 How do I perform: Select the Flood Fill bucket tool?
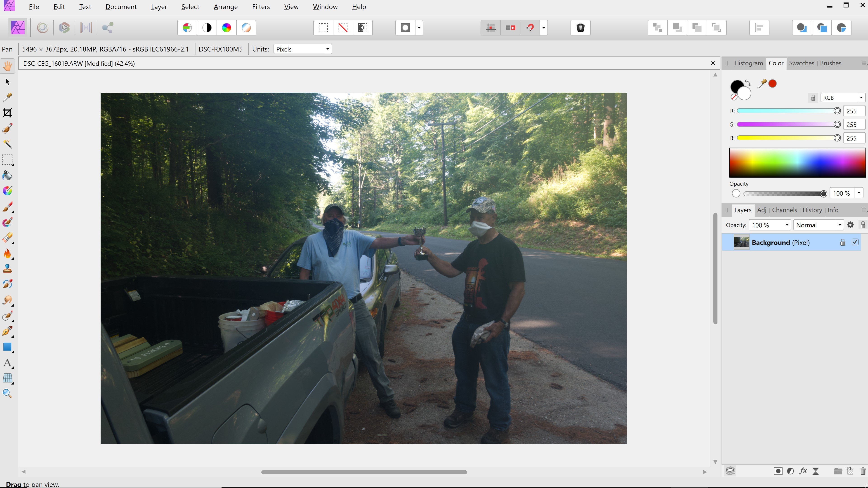[x=7, y=175]
